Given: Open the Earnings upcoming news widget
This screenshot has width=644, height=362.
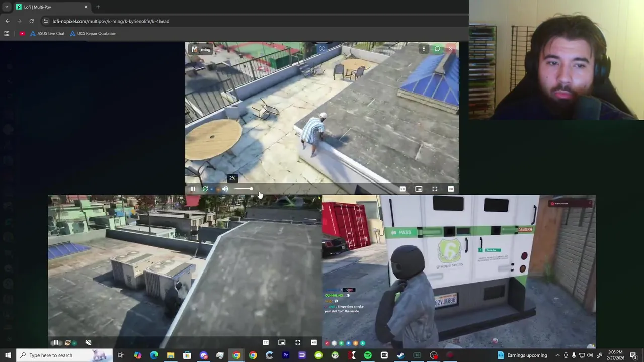Looking at the screenshot, I should 522,355.
